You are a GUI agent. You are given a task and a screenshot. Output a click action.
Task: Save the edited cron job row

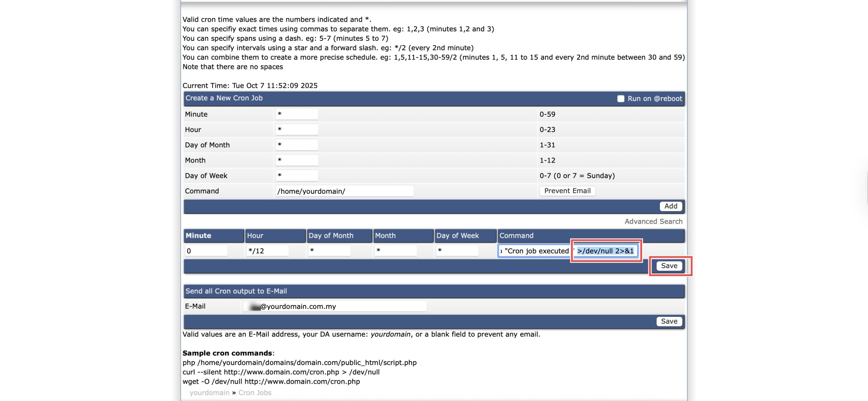(669, 266)
